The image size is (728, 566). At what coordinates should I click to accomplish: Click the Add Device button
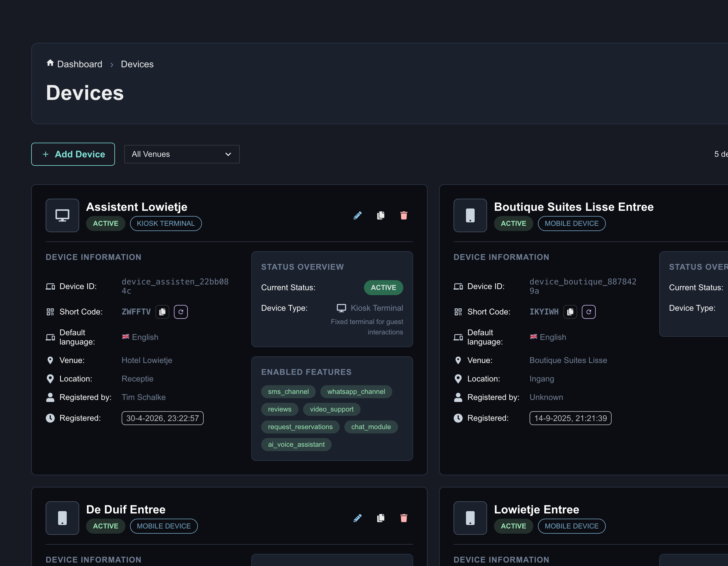[x=73, y=154]
